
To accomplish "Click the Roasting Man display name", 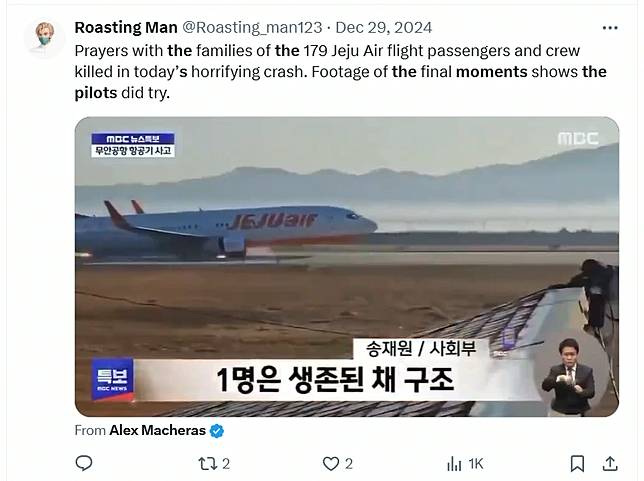I will 126,28.
